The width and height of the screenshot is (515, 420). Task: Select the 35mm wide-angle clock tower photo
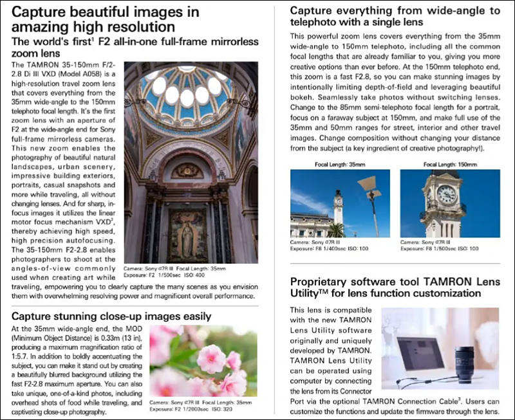click(x=341, y=203)
